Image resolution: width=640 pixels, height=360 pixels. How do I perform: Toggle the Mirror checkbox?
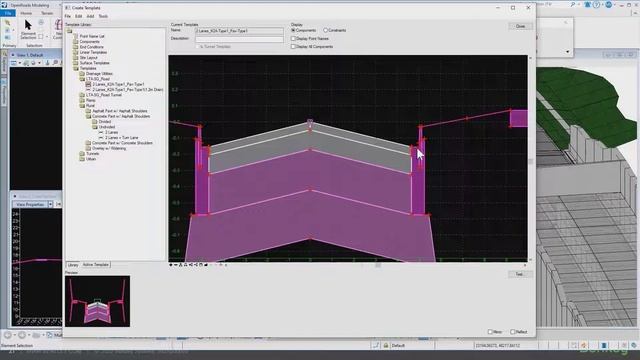pyautogui.click(x=490, y=332)
